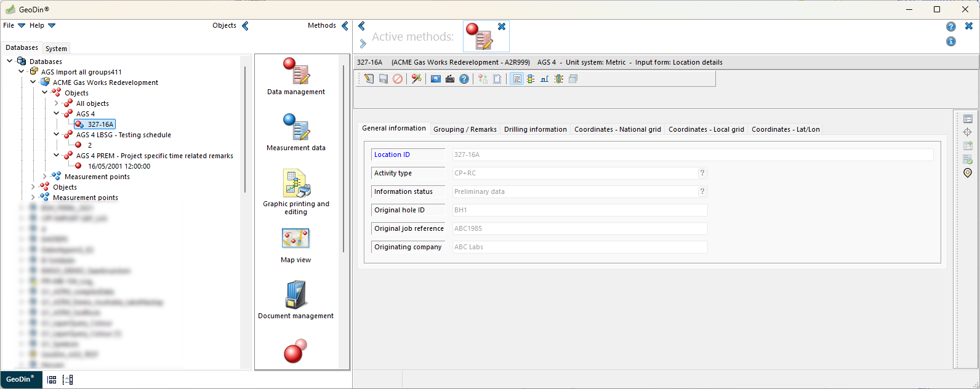Switch to the Drilling information tab
This screenshot has height=389, width=980.
click(535, 129)
